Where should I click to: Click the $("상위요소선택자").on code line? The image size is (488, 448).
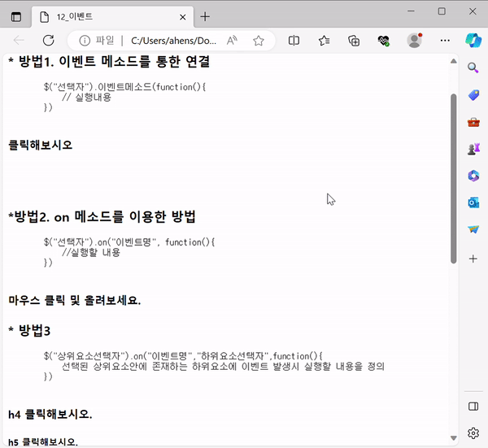click(x=183, y=356)
